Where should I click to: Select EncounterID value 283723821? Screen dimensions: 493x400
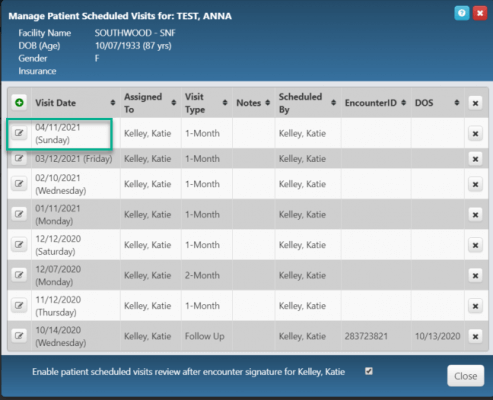366,336
